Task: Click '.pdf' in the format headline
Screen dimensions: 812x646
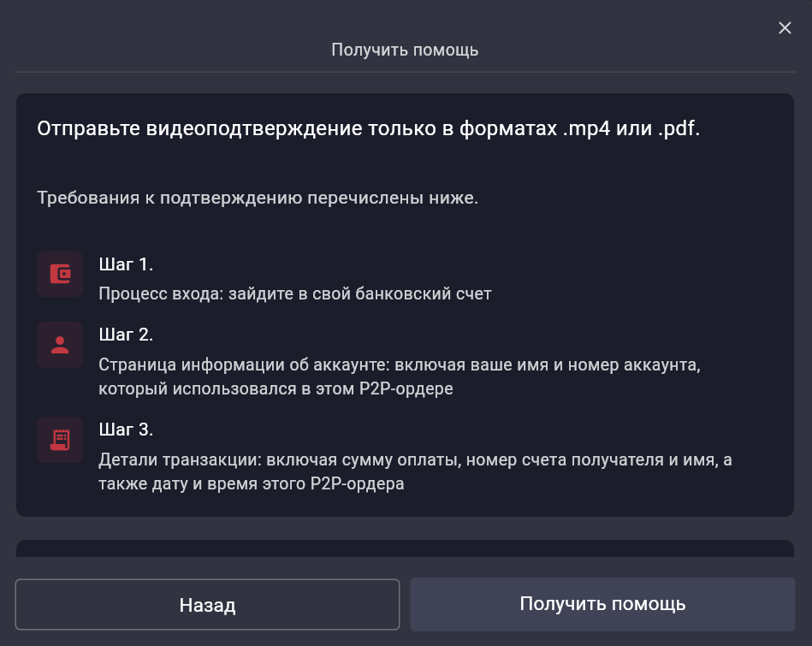Action: coord(676,130)
